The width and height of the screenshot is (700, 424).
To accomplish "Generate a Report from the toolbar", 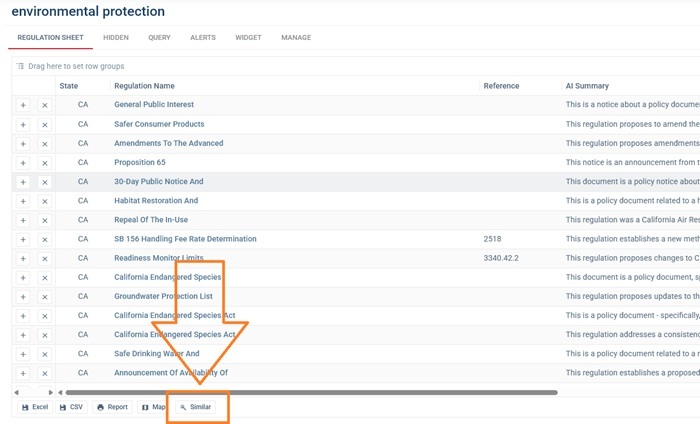I will coord(112,407).
